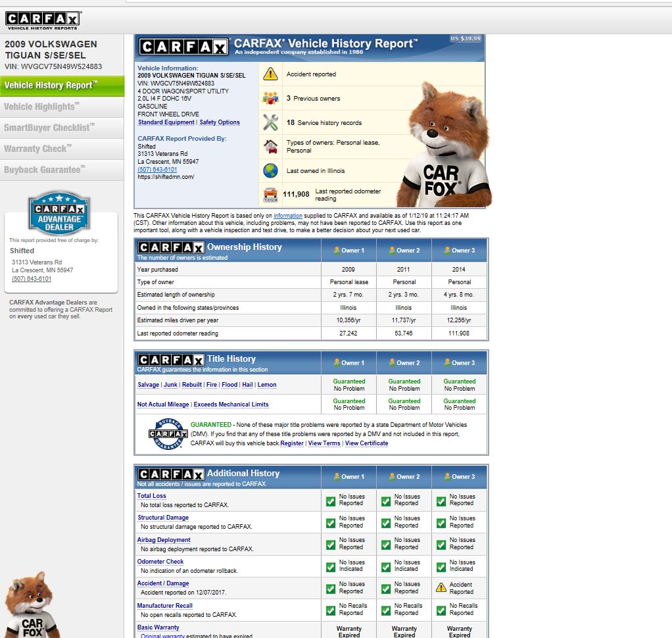Open the Flood title link
This screenshot has height=638, width=672.
[229, 385]
